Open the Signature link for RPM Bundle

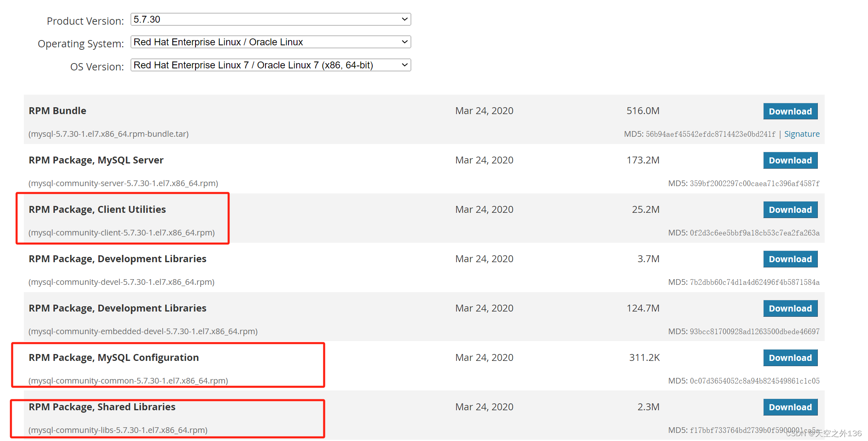click(x=802, y=134)
